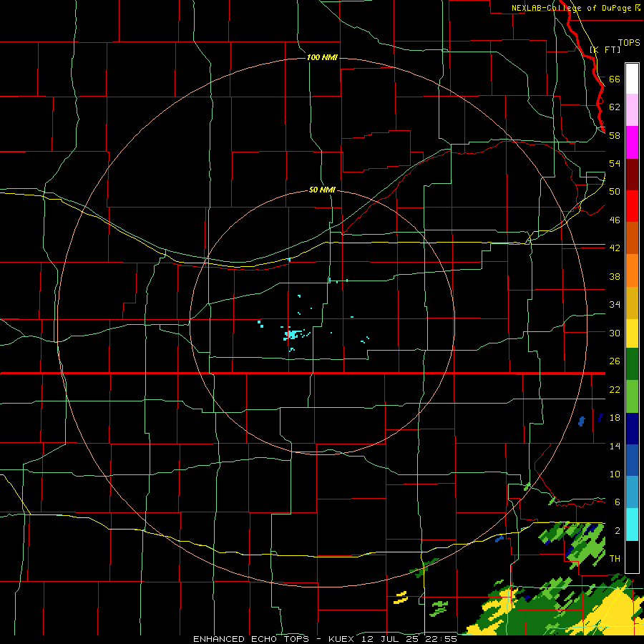The image size is (644, 644).
Task: Click the 6 legend scale value
Action: [x=618, y=502]
